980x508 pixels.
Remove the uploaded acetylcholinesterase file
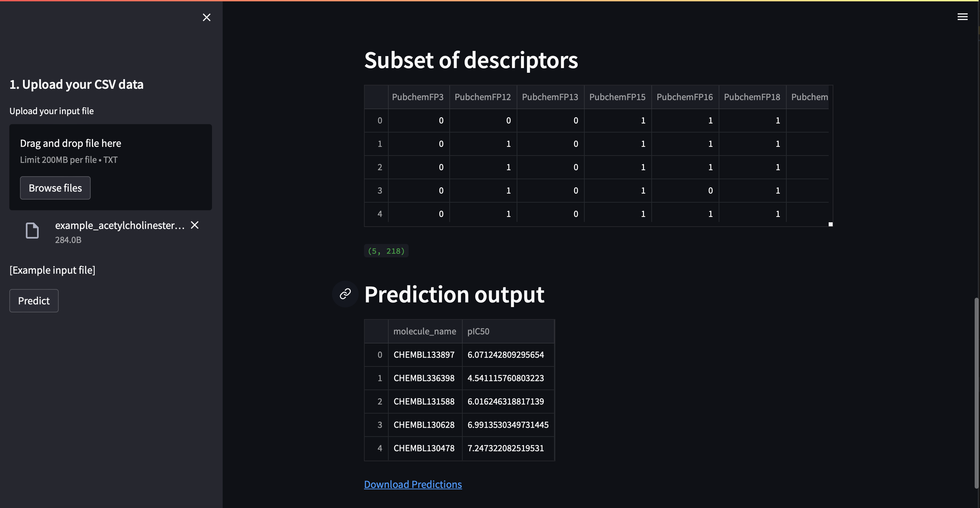(195, 225)
